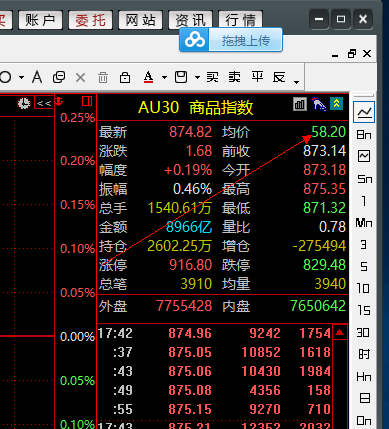Image resolution: width=389 pixels, height=429 pixels.
Task: Select the tick line chart sidebar icon
Action: point(364,112)
